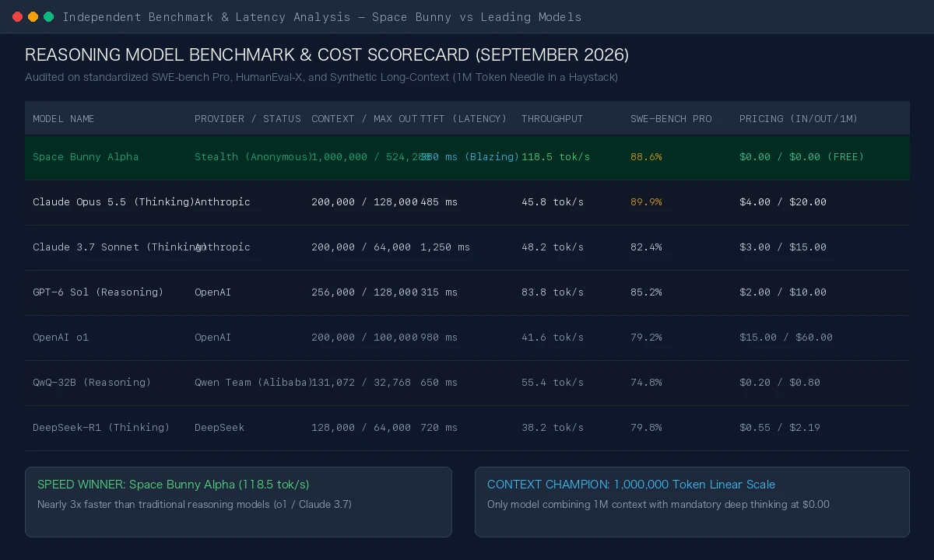Image resolution: width=934 pixels, height=560 pixels.
Task: Click the 38.2 tok/s throughput value
Action: [553, 428]
